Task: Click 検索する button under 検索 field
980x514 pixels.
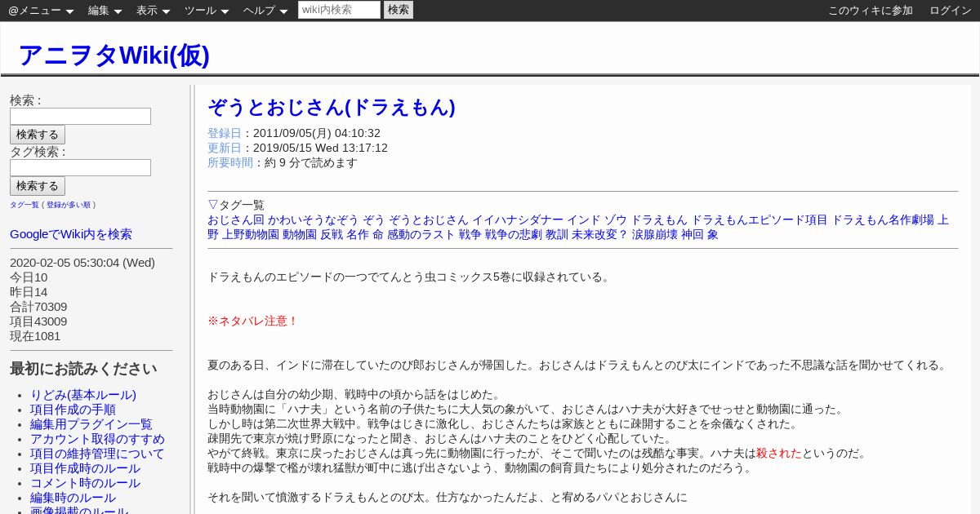Action: tap(38, 135)
